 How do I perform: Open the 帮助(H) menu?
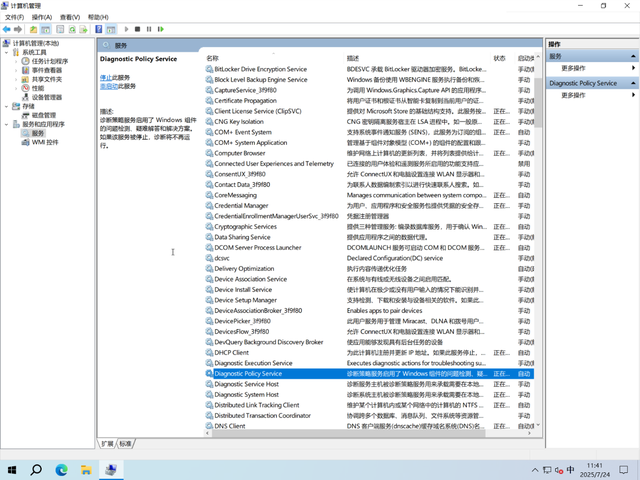click(98, 17)
